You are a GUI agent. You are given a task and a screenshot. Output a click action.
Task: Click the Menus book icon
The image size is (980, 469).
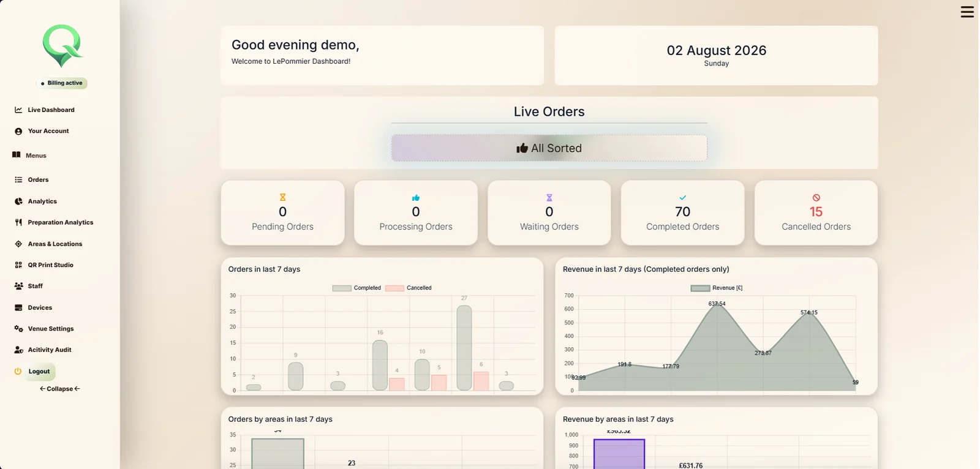pos(17,155)
